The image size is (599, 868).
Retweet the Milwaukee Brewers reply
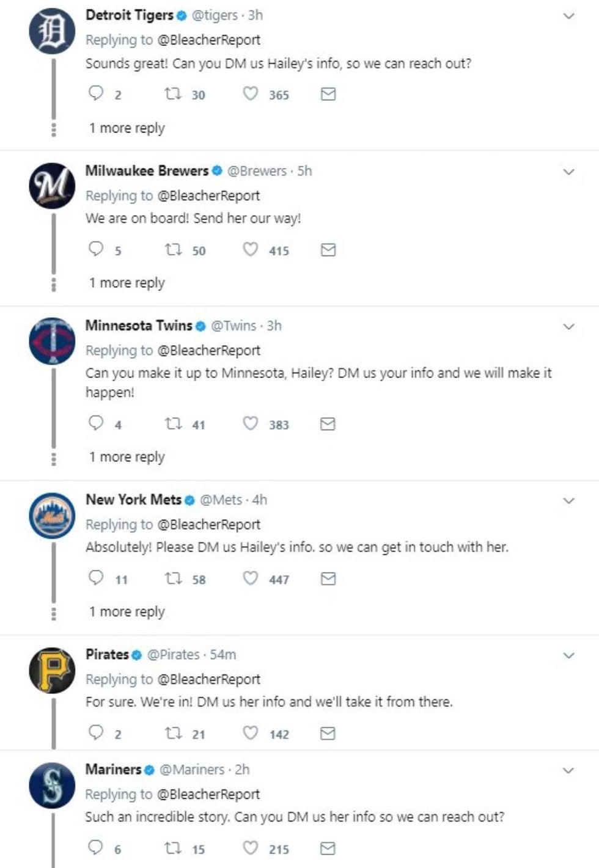point(173,250)
